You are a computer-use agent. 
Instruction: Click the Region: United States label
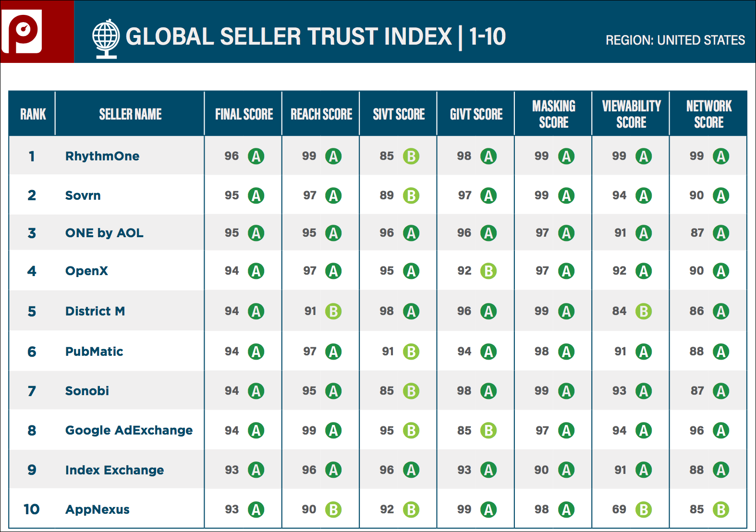[675, 40]
